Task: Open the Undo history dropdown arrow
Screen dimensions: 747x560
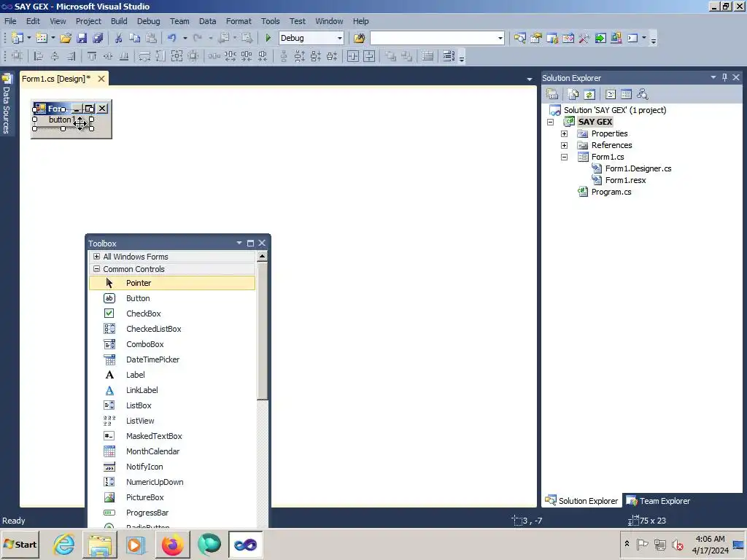Action: pos(185,38)
